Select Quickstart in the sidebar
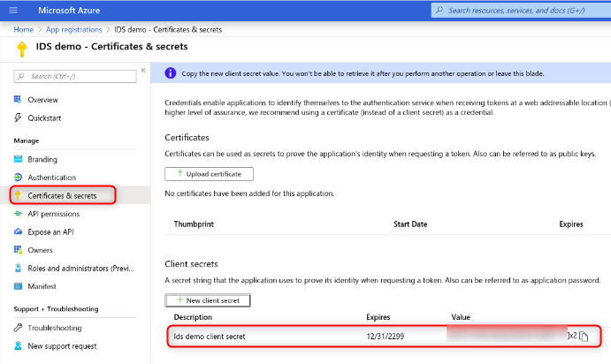This screenshot has height=364, width=611. click(44, 118)
